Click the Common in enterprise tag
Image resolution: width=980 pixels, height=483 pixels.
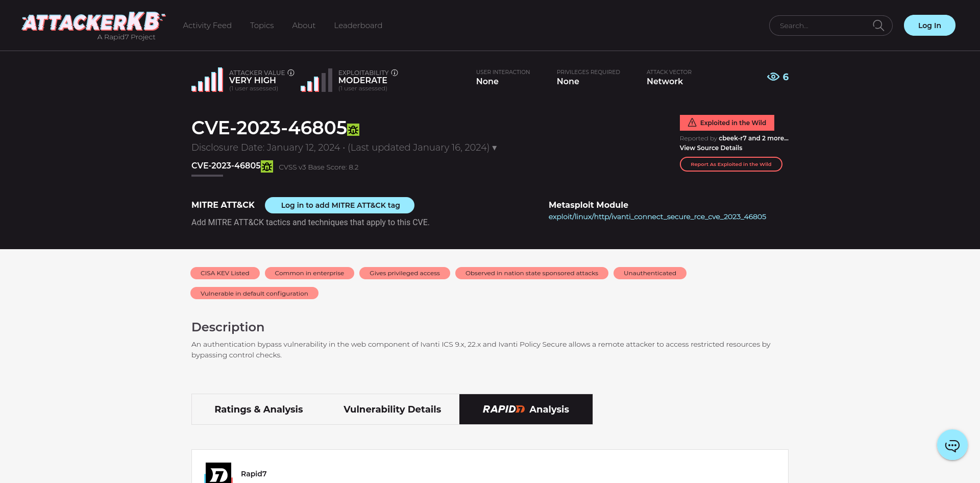coord(309,273)
